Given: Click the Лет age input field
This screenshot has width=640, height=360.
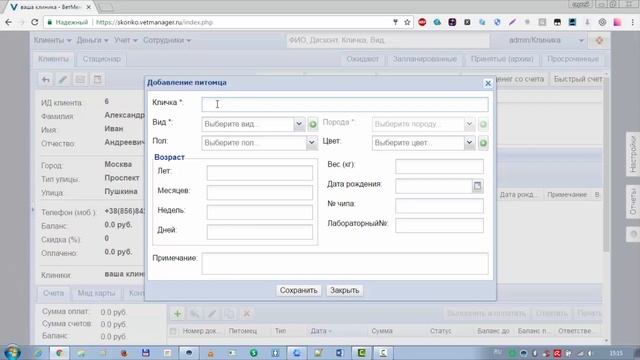Looking at the screenshot, I should point(260,173).
